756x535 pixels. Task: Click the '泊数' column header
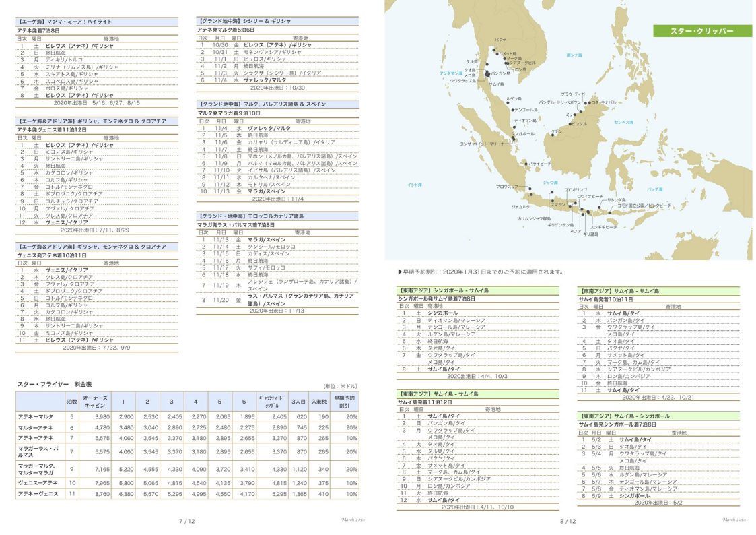(x=72, y=402)
